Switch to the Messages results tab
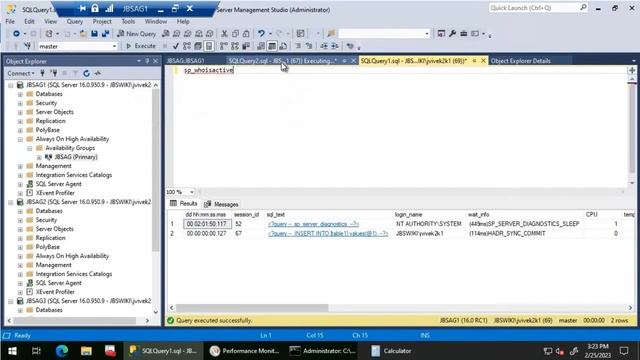640x360 pixels. pos(221,204)
